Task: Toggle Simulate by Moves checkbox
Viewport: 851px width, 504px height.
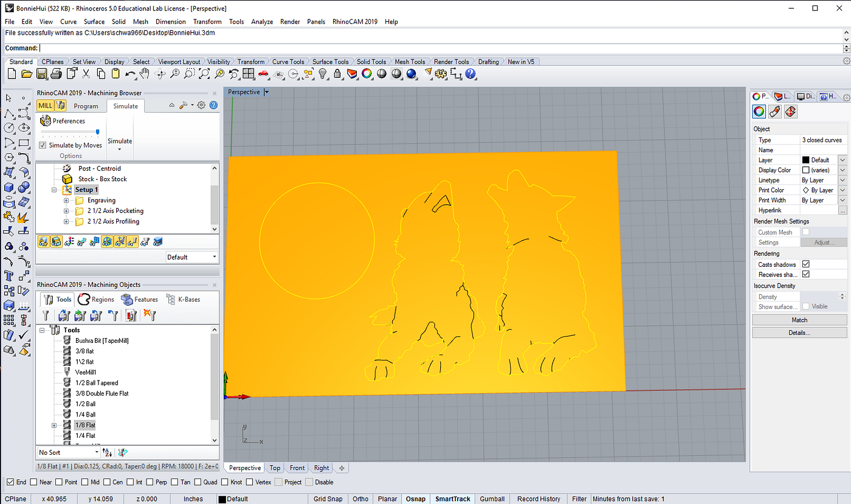Action: pyautogui.click(x=43, y=145)
